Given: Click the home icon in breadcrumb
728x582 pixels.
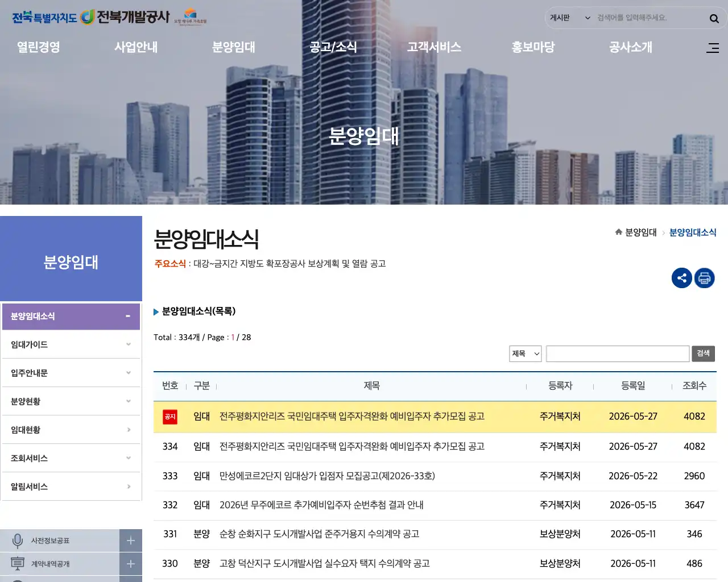Looking at the screenshot, I should point(618,232).
